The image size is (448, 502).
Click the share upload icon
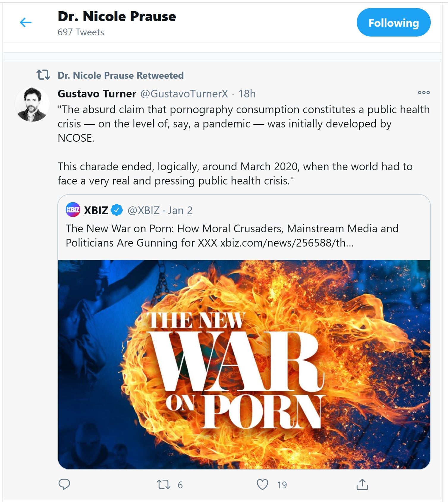[362, 485]
